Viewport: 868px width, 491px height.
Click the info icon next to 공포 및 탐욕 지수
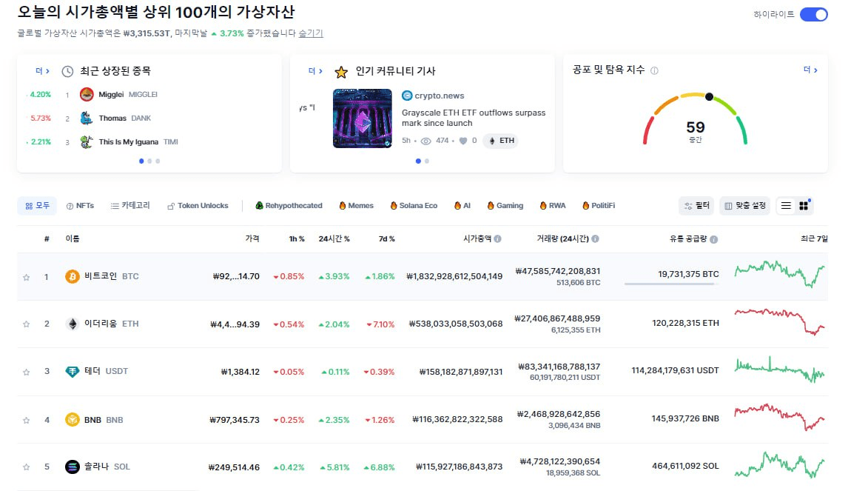coord(654,70)
